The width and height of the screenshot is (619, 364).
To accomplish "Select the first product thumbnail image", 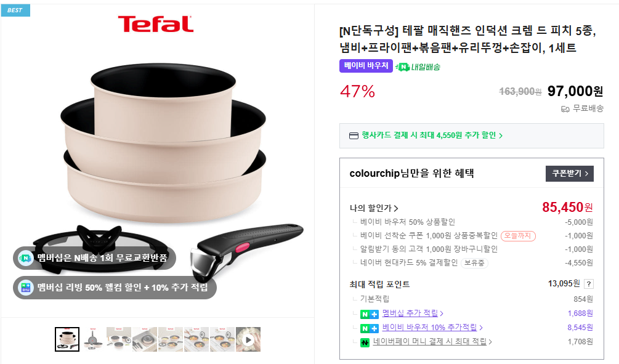I will click(67, 339).
